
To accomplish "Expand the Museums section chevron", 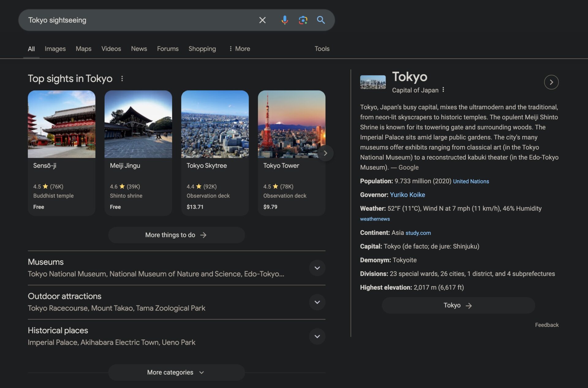I will click(x=317, y=268).
